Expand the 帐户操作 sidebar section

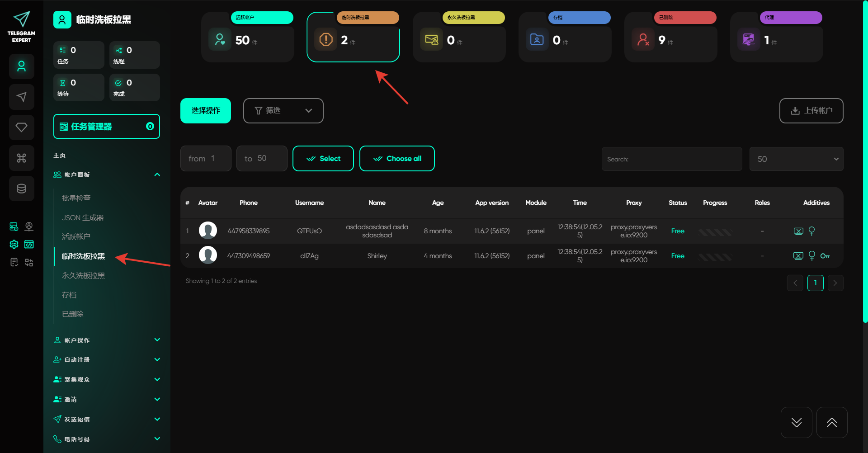(107, 340)
